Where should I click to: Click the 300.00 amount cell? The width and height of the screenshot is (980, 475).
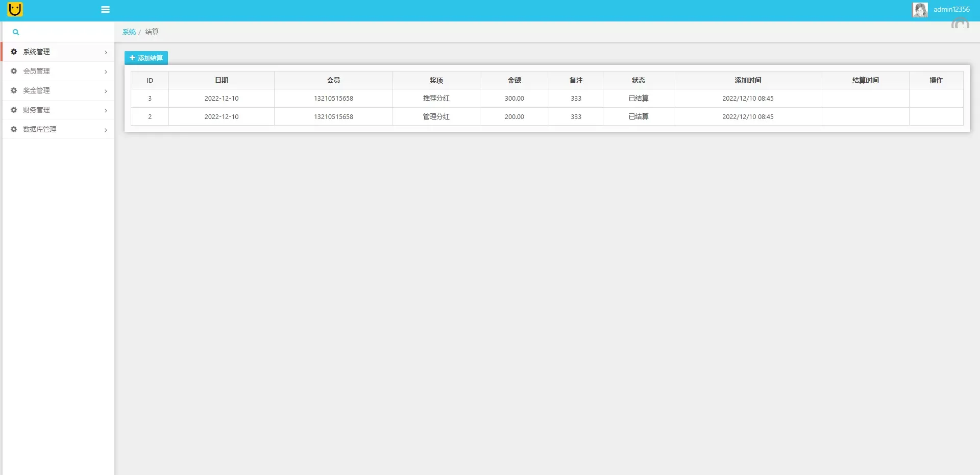[x=514, y=99]
